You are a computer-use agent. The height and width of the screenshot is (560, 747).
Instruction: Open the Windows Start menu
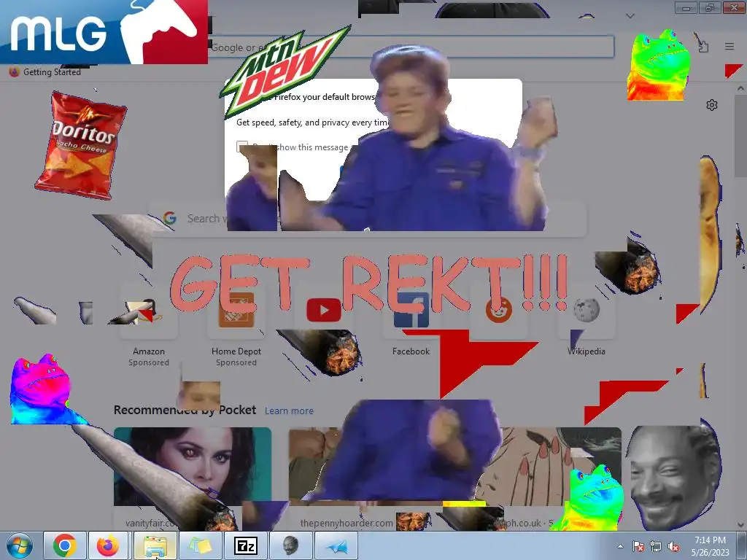(x=20, y=545)
